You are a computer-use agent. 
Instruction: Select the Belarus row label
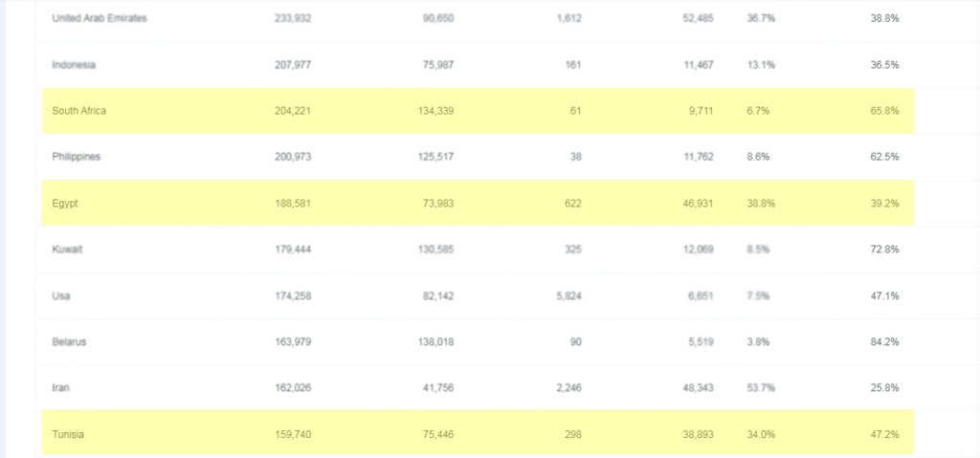click(69, 341)
